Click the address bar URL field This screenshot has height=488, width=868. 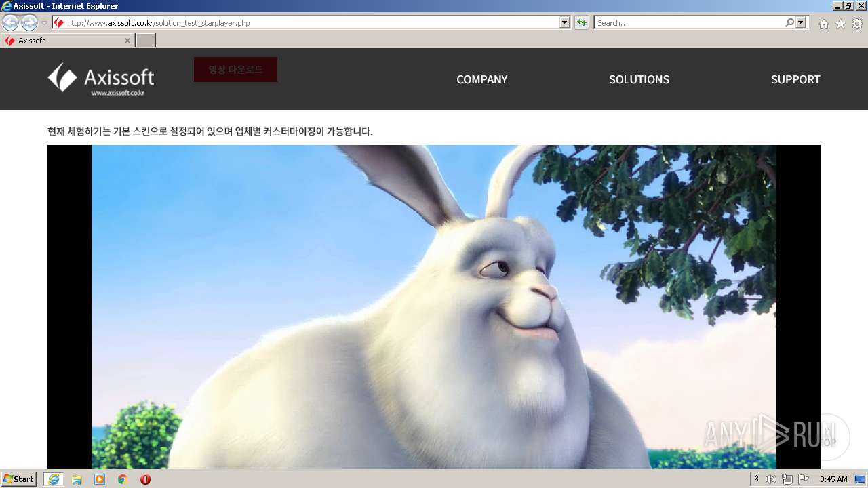coord(312,22)
